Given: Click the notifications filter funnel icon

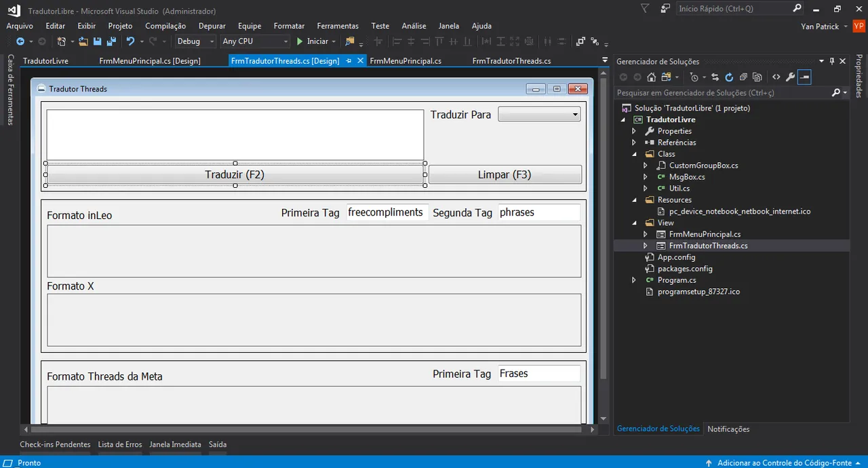Looking at the screenshot, I should (x=644, y=8).
